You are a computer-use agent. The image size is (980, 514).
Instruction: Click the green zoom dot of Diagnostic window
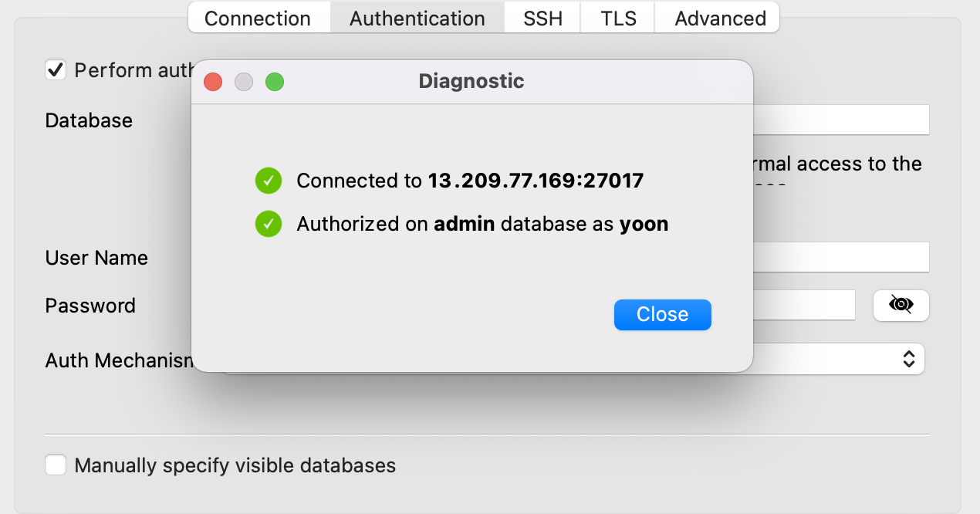tap(275, 82)
